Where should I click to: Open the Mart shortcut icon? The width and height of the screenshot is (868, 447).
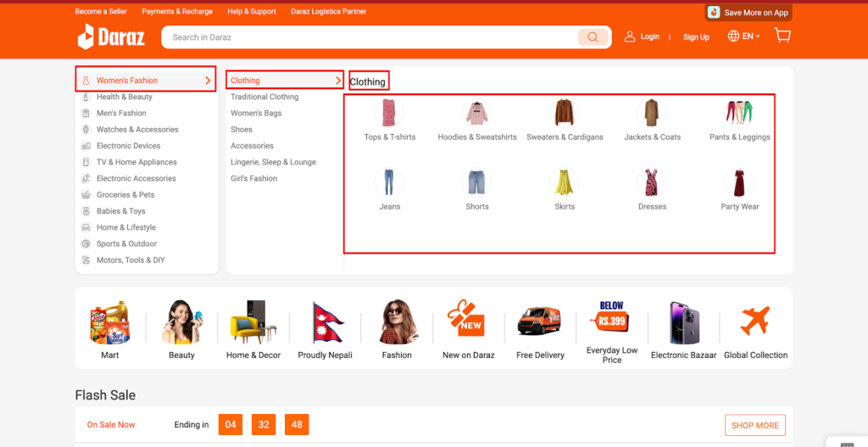pyautogui.click(x=110, y=322)
